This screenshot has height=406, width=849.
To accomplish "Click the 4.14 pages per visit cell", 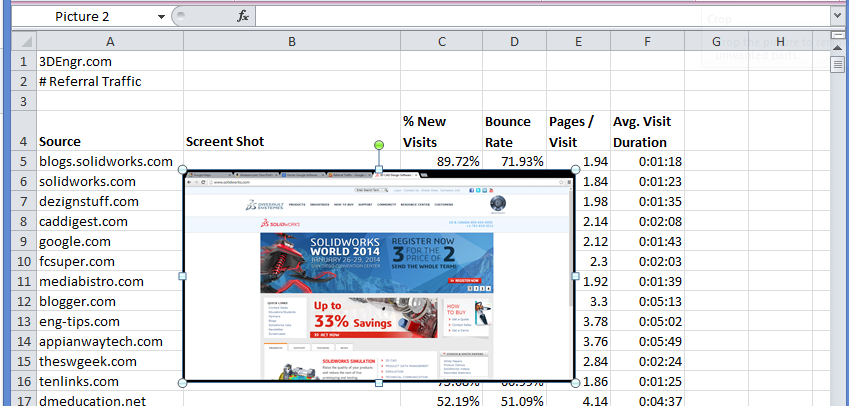I will coord(578,400).
